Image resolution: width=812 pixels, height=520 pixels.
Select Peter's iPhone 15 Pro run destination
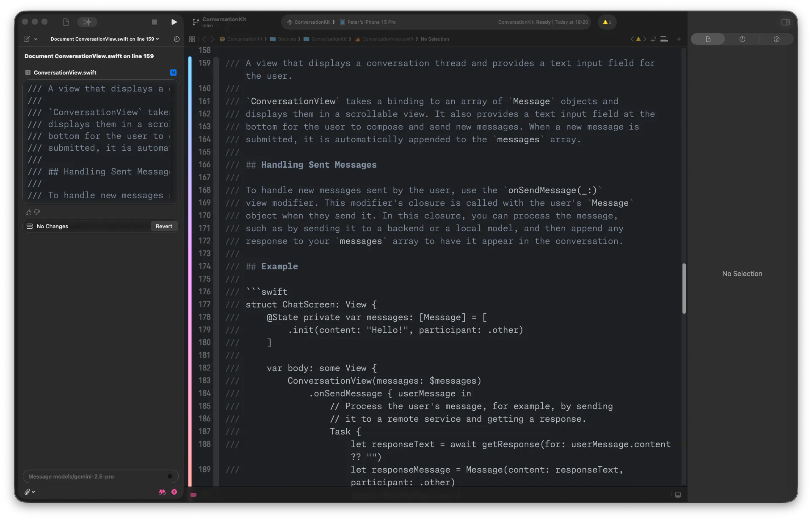click(x=371, y=22)
